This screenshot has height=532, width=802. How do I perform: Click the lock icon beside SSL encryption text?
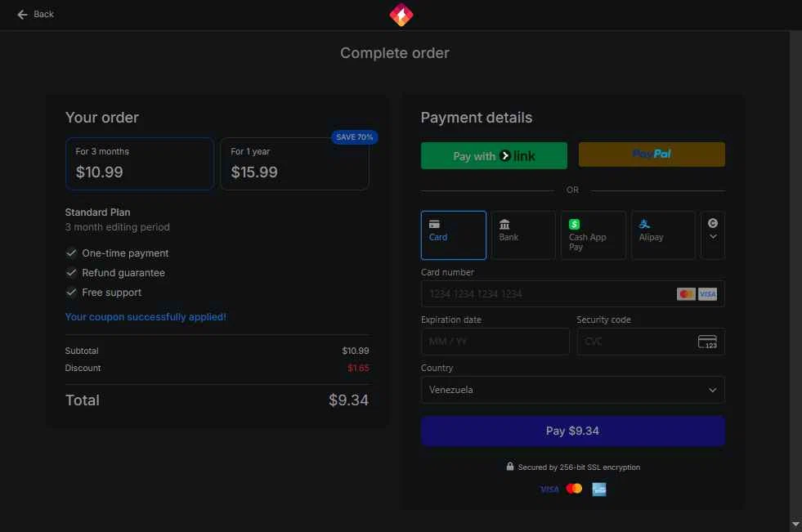tap(510, 466)
